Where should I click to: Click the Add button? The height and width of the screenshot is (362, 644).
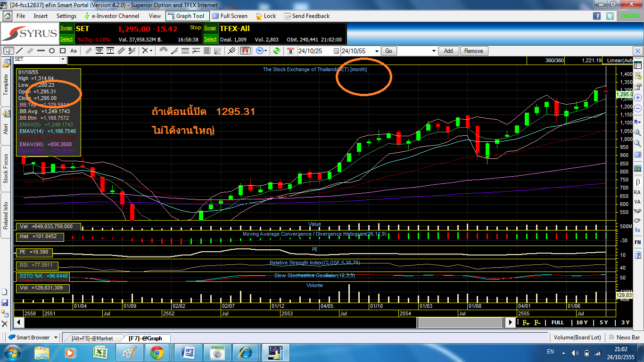(448, 51)
